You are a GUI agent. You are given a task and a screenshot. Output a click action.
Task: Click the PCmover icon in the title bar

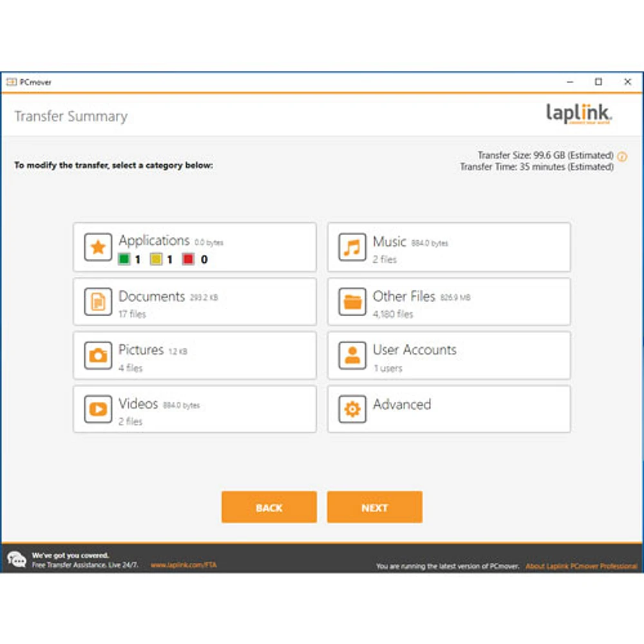(11, 82)
